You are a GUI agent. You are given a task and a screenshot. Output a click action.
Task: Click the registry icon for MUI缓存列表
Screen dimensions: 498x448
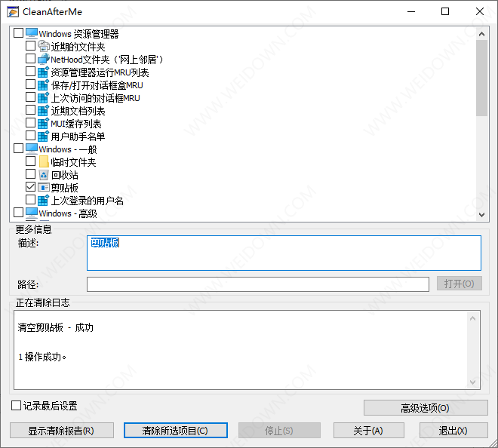43,123
